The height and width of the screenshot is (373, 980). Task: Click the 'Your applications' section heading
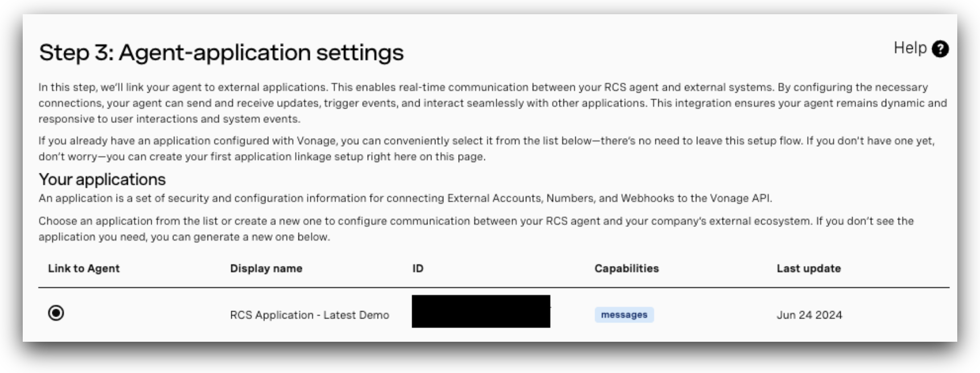(x=102, y=180)
